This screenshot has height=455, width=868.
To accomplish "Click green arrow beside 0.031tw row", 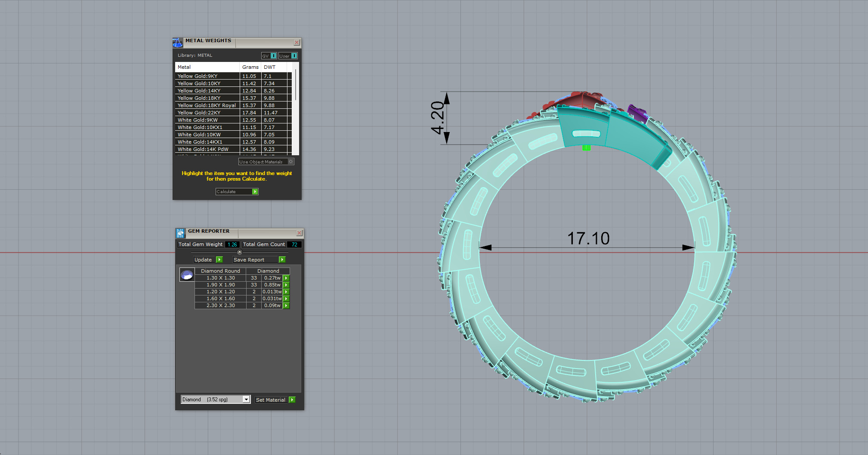I will click(286, 299).
